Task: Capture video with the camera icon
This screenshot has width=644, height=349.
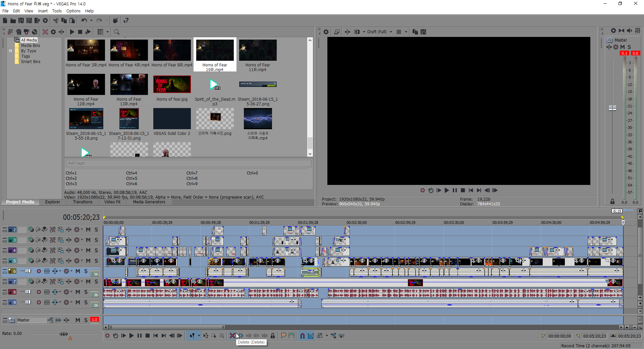Action: coord(26,32)
